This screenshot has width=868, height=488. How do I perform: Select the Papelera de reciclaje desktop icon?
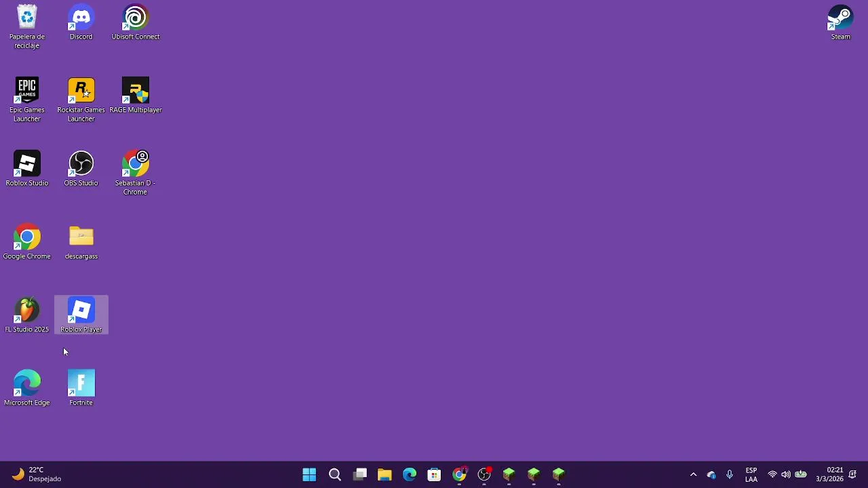[x=27, y=27]
